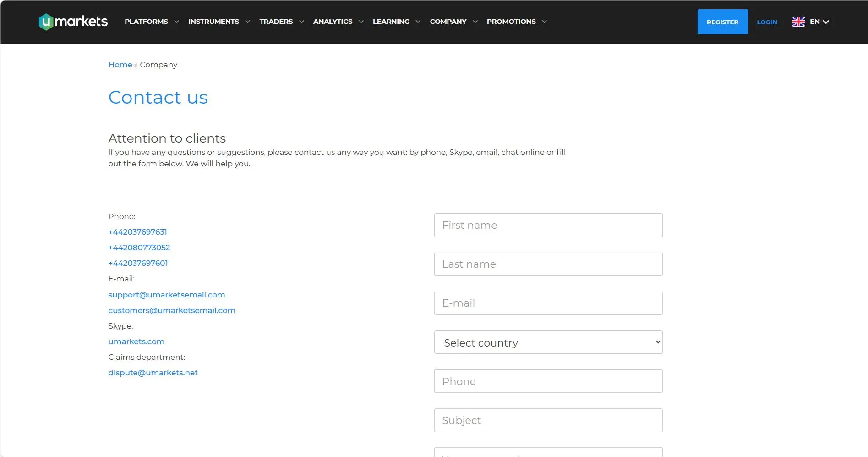The height and width of the screenshot is (457, 868).
Task: Email dispute@umarkets.net claims department
Action: point(153,373)
